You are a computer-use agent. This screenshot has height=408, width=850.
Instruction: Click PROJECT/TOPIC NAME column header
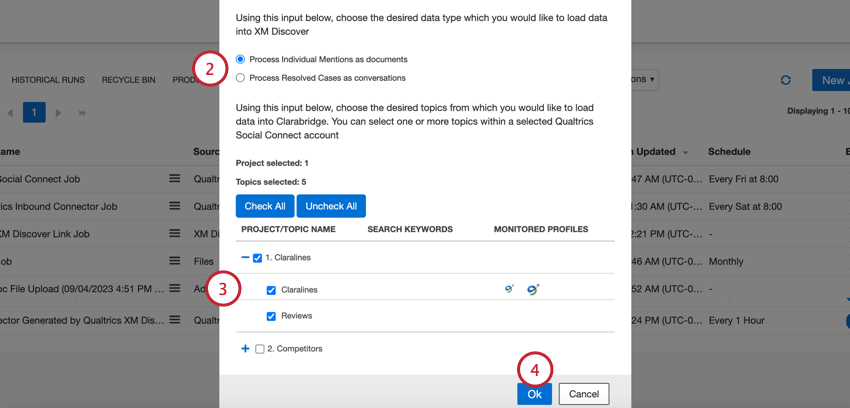tap(288, 229)
